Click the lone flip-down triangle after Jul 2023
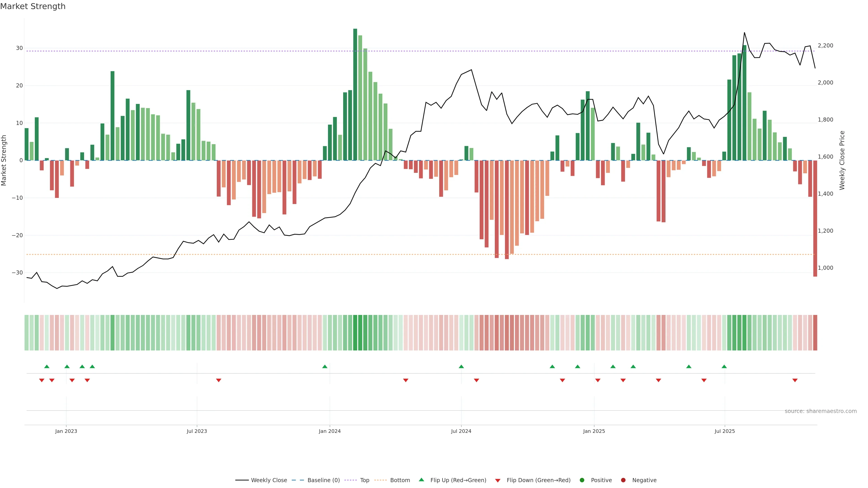The height and width of the screenshot is (488, 868). point(218,380)
